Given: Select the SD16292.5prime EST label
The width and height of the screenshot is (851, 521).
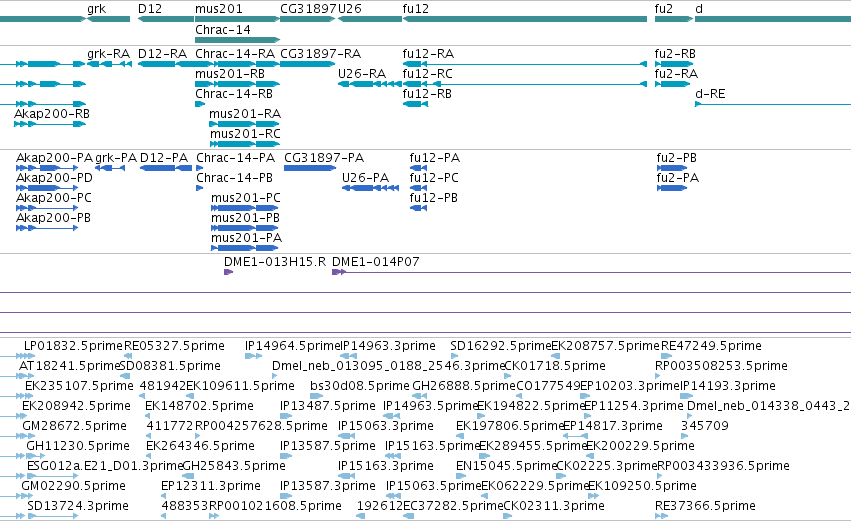Looking at the screenshot, I should click(x=500, y=346).
